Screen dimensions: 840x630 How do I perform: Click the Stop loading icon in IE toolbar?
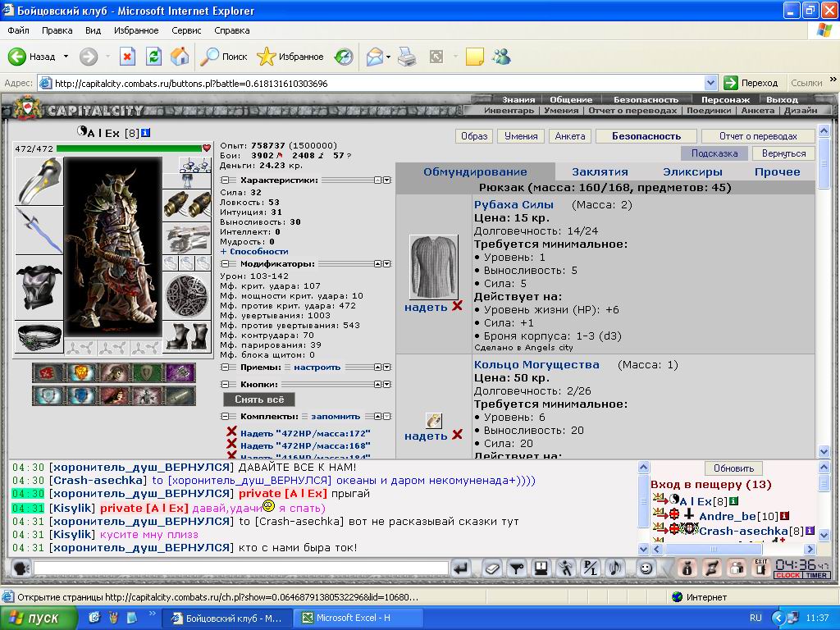[127, 57]
